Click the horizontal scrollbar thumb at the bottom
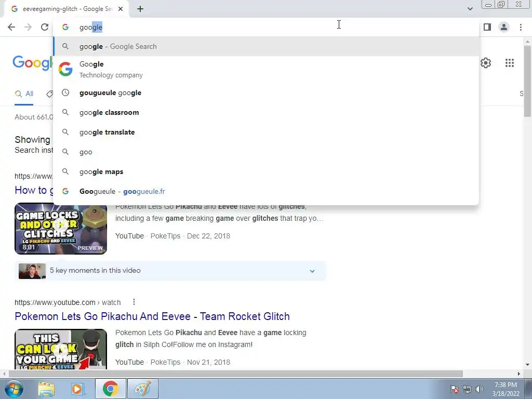The image size is (532, 399). (235, 374)
